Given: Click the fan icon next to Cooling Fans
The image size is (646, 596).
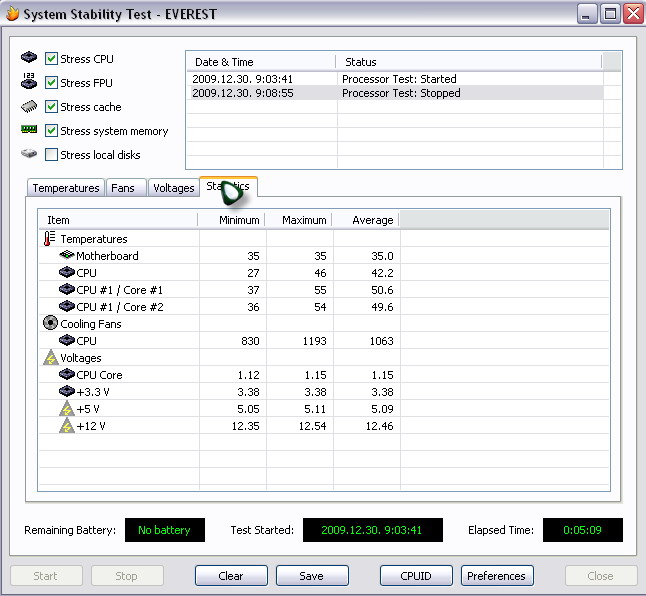Looking at the screenshot, I should [50, 323].
